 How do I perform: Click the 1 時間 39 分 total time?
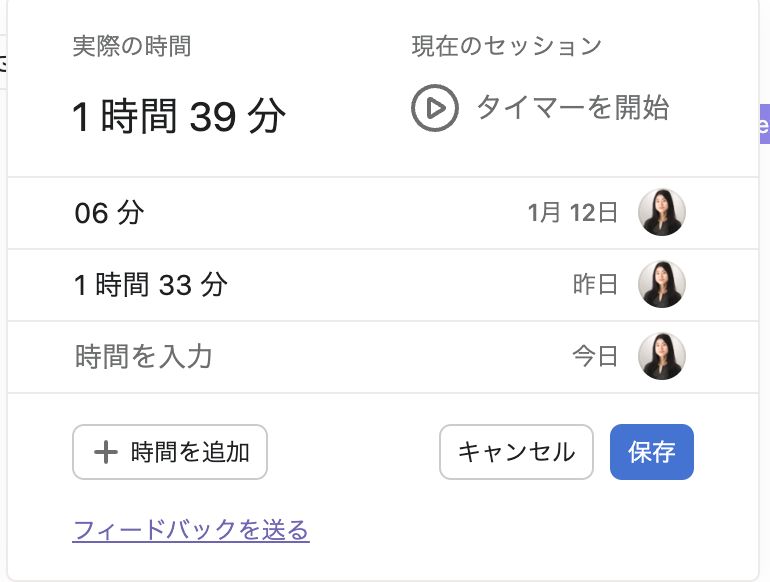[x=178, y=116]
